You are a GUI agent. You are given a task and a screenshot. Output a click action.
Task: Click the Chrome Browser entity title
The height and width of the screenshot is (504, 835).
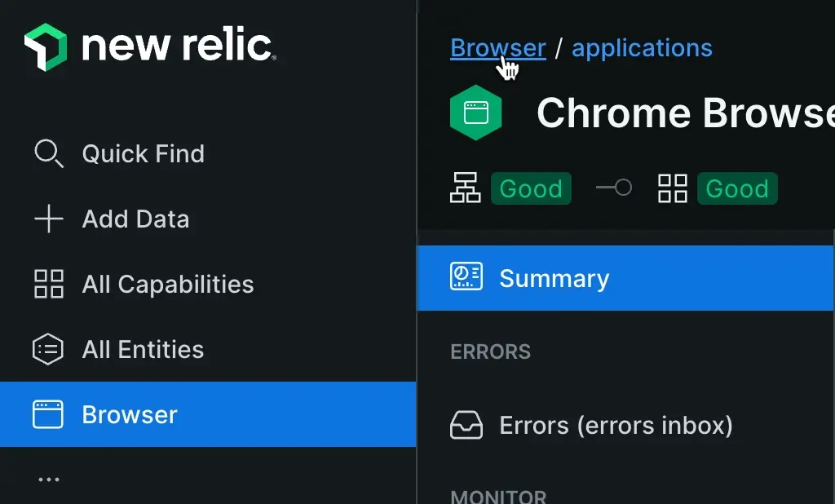coord(685,113)
